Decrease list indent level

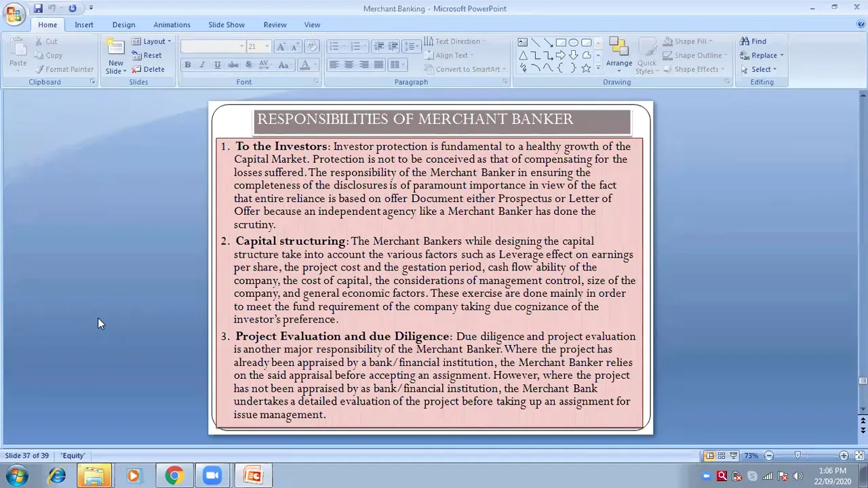379,46
